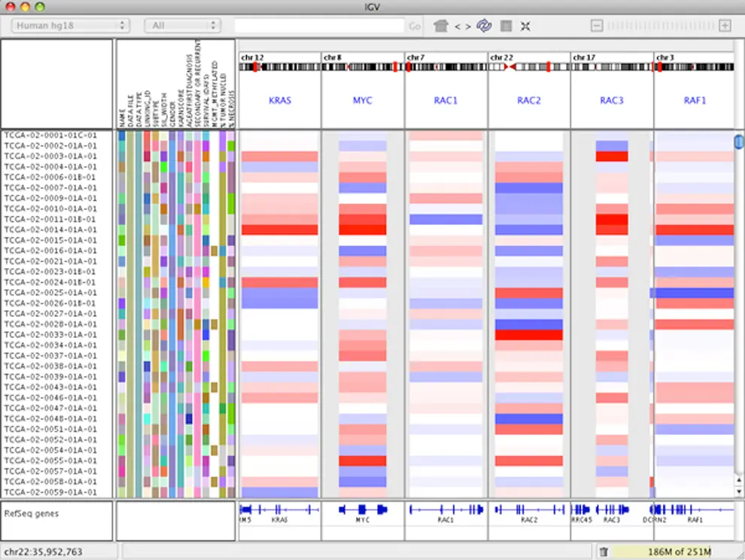
Task: Open the Human hg18 genome dropdown
Action: [x=70, y=26]
